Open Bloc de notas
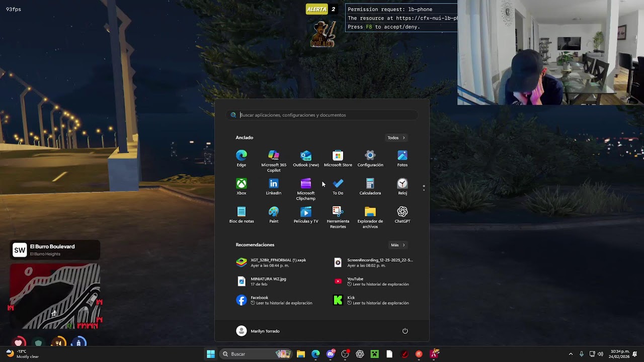The image size is (644, 362). point(242,215)
